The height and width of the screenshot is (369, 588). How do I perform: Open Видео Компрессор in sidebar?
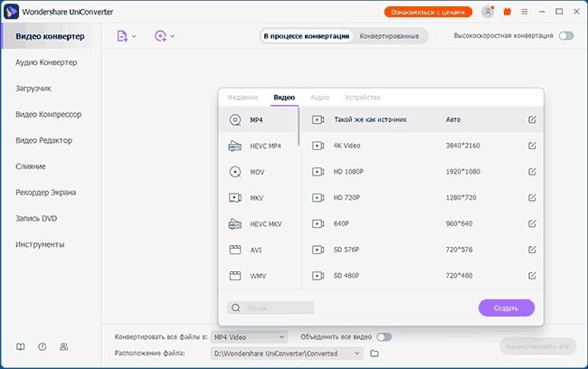[x=48, y=114]
